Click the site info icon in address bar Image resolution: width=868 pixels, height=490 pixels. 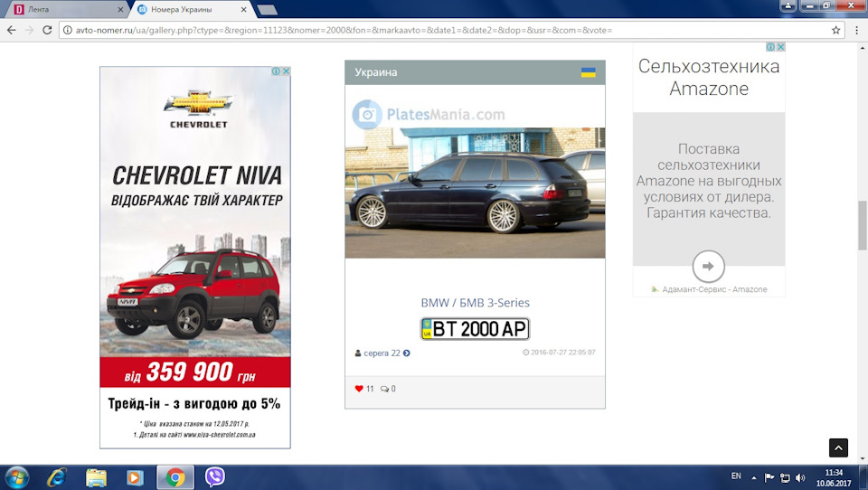click(x=68, y=31)
